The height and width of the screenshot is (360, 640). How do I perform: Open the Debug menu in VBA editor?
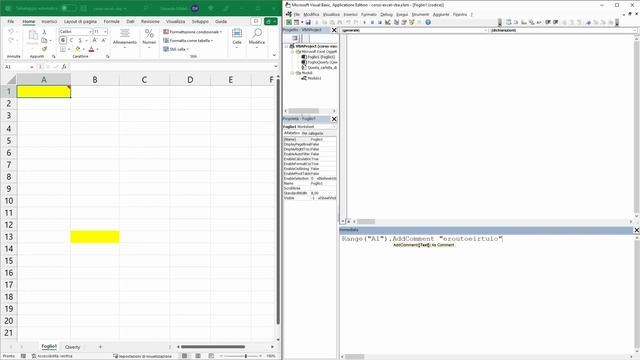[386, 14]
